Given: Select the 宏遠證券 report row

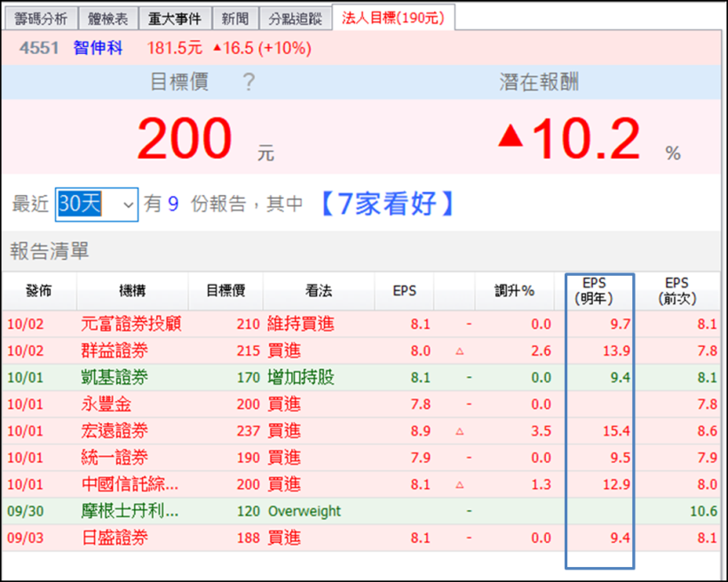Looking at the screenshot, I should click(x=361, y=431).
